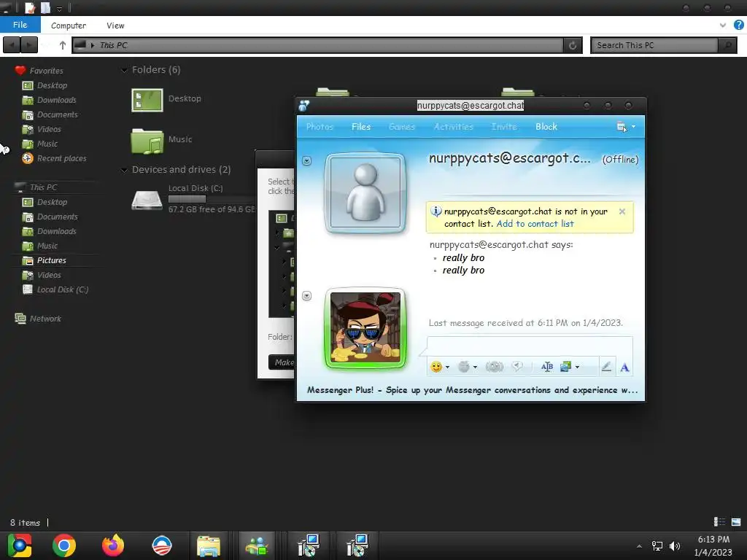Open Activities in Messenger window
This screenshot has height=560, width=747.
[454, 127]
